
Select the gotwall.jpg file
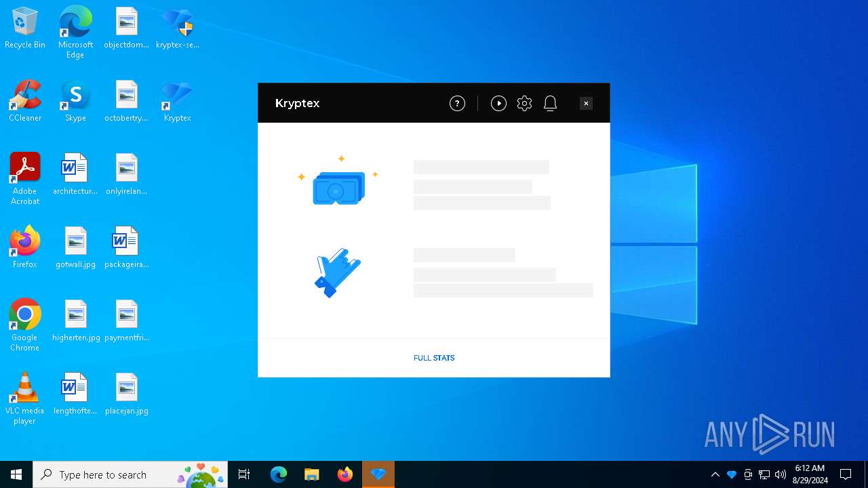75,248
